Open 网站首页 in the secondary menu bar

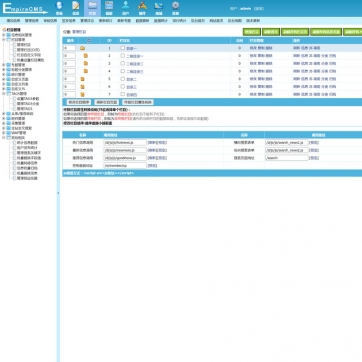(x=216, y=21)
